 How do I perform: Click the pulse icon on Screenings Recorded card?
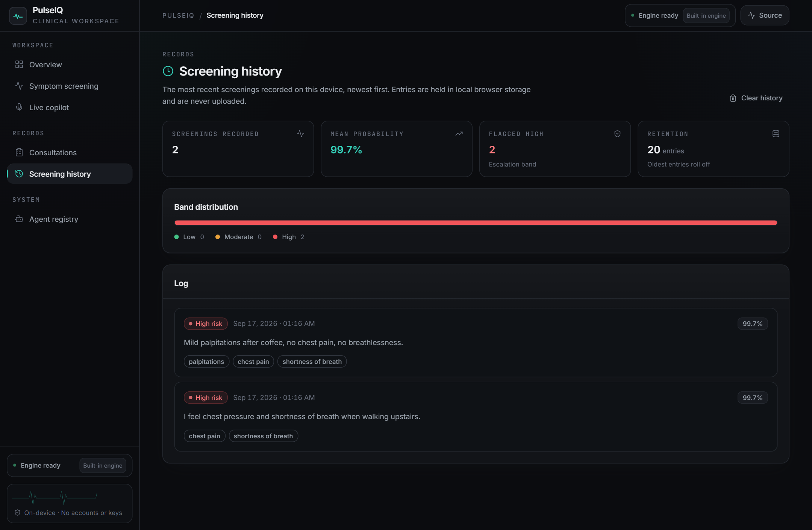click(x=300, y=134)
